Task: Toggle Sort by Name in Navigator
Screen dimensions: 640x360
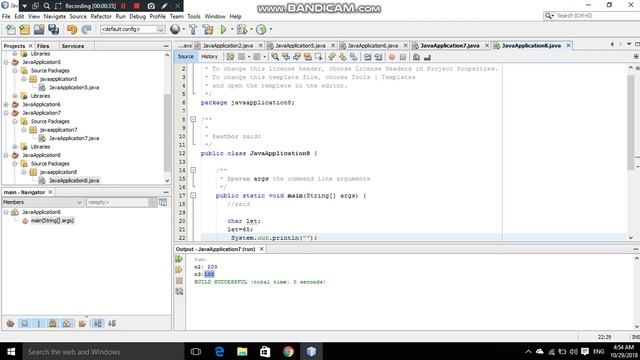Action: [98, 323]
